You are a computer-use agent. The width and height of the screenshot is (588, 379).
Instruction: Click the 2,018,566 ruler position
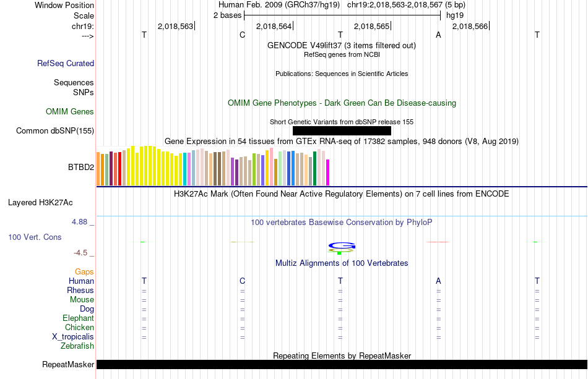(470, 26)
